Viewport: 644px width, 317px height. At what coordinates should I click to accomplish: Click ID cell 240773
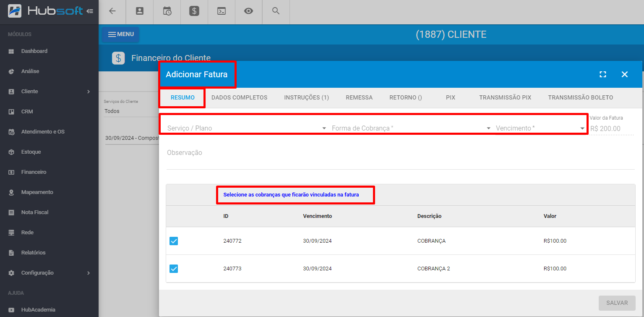click(232, 269)
